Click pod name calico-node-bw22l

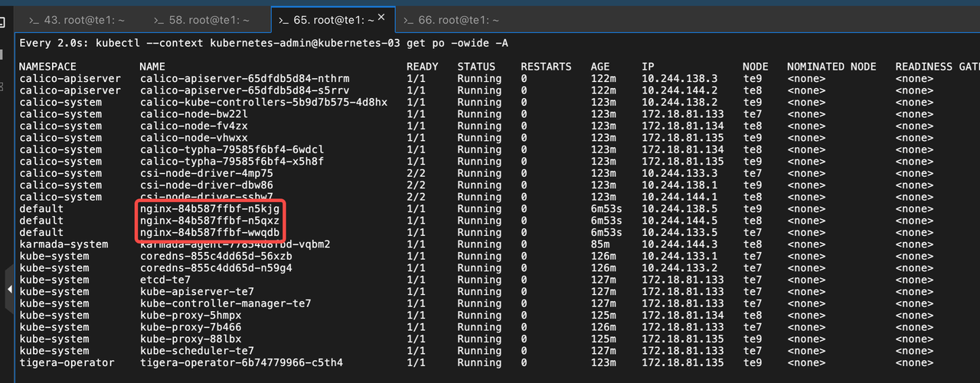click(194, 114)
